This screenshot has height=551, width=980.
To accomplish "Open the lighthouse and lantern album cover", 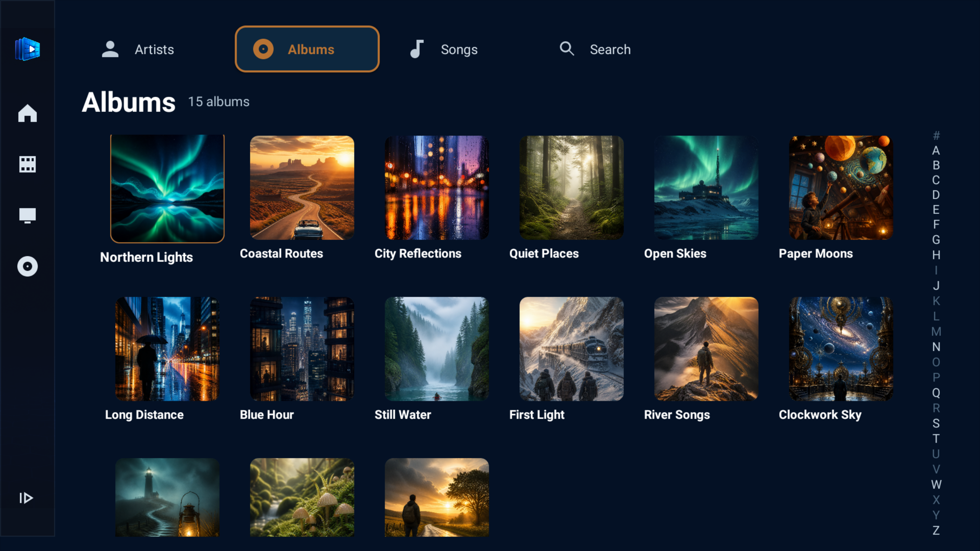I will 167,497.
